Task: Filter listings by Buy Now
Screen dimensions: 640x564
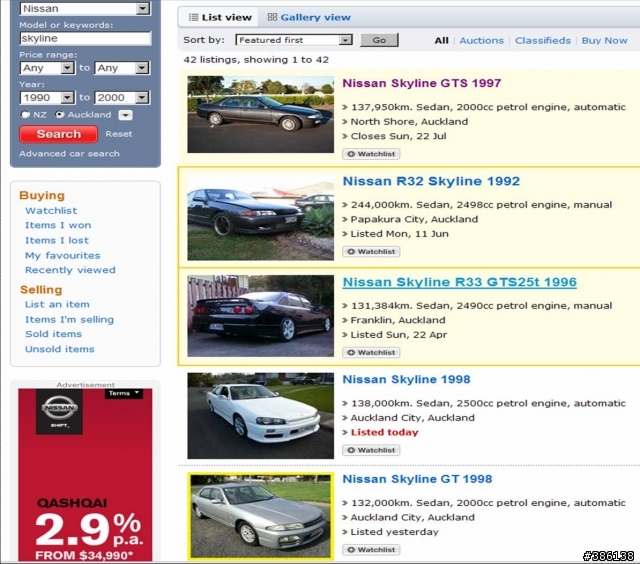Action: coord(604,40)
